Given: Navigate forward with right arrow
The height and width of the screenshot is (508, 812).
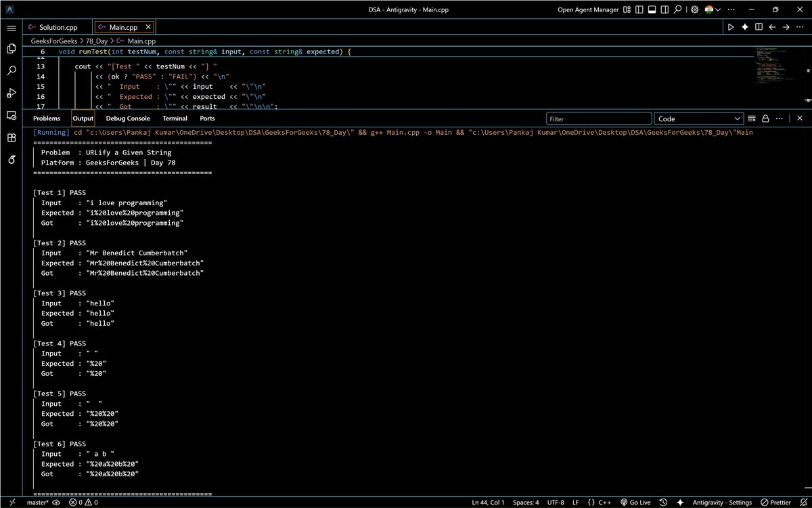Looking at the screenshot, I should click(786, 27).
